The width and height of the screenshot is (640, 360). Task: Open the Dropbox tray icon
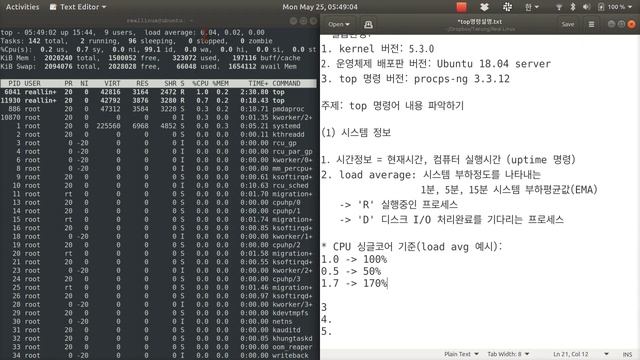(484, 7)
